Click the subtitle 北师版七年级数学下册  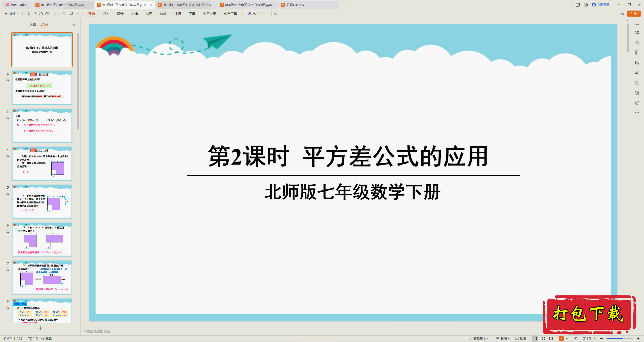click(x=352, y=192)
